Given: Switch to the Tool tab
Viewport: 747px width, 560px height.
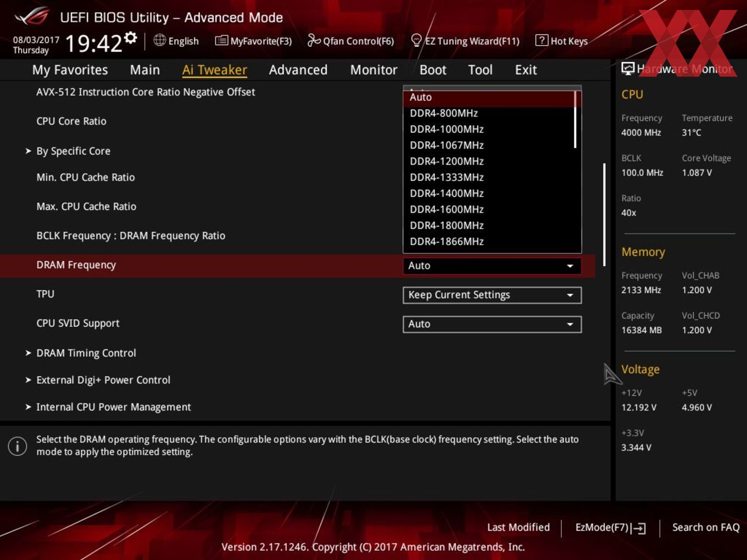Looking at the screenshot, I should pos(480,70).
